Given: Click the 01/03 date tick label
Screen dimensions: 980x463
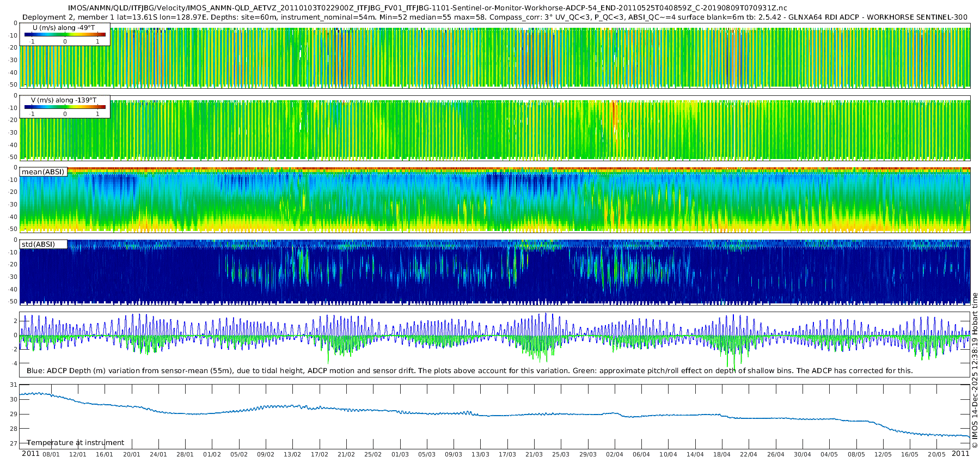Looking at the screenshot, I should coord(400,454).
